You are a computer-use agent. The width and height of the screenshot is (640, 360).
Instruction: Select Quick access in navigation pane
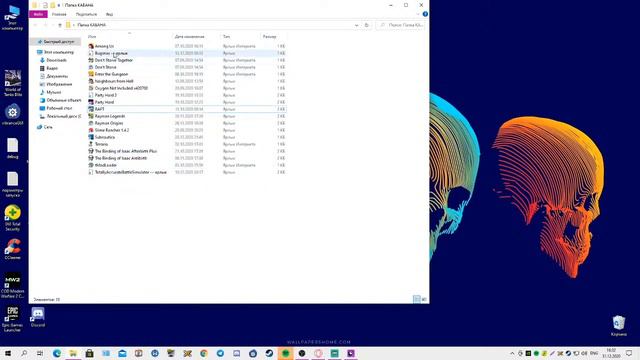[56, 42]
